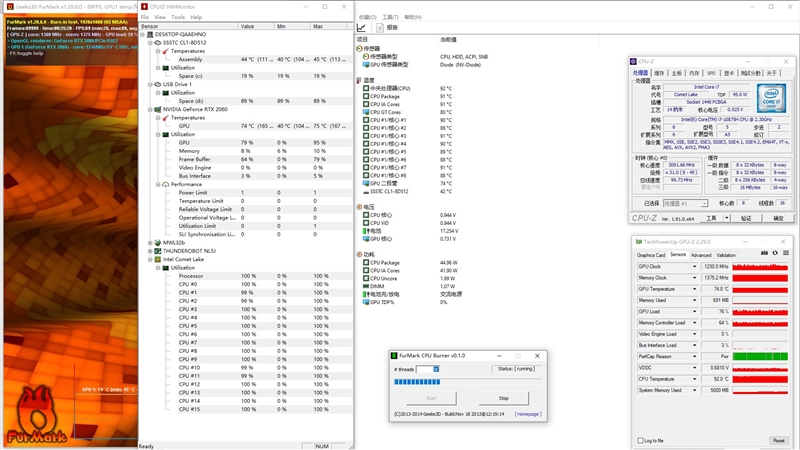This screenshot has width=800, height=450.
Task: Switch to Graphics Card tab in GPU-Z
Action: [x=651, y=255]
